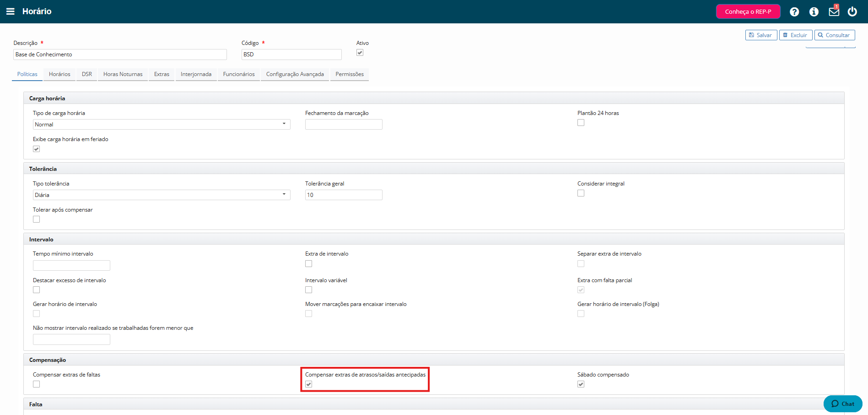This screenshot has width=868, height=415.
Task: Click the Compensação section header
Action: 434,360
